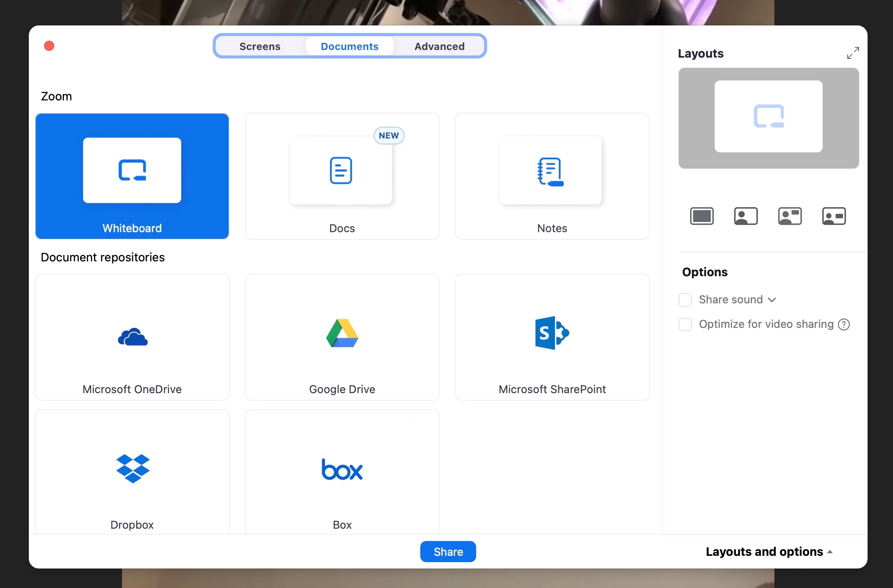Screen dimensions: 893x588
Task: Open Microsoft OneDrive cloud icon
Action: click(x=133, y=337)
